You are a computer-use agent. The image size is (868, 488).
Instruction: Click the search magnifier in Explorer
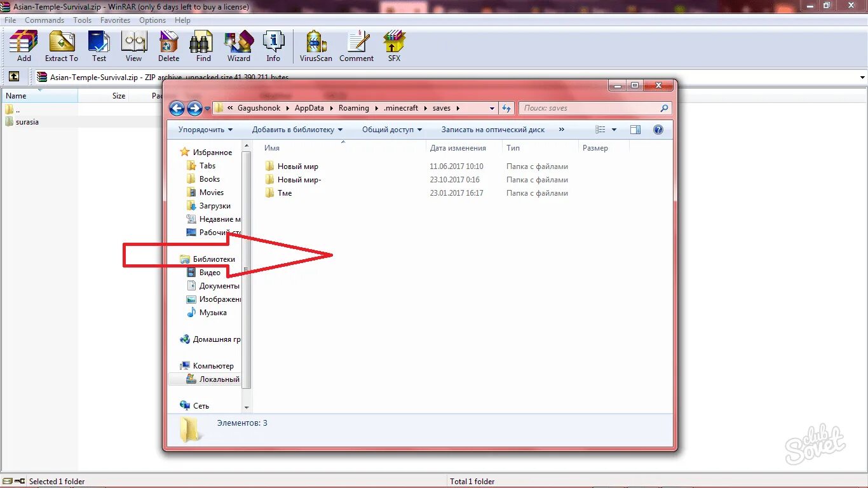point(665,108)
